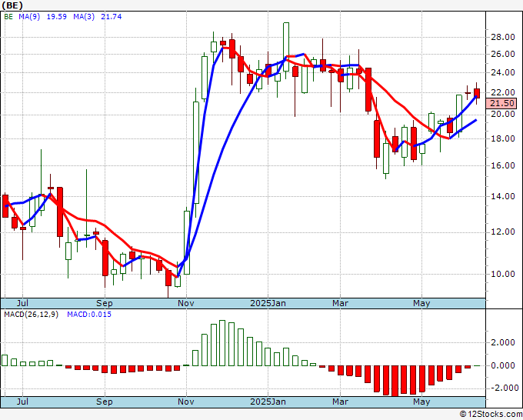Image resolution: width=523 pixels, height=420 pixels.
Task: Click the tallest green MACD histogram bar
Action: 222,343
